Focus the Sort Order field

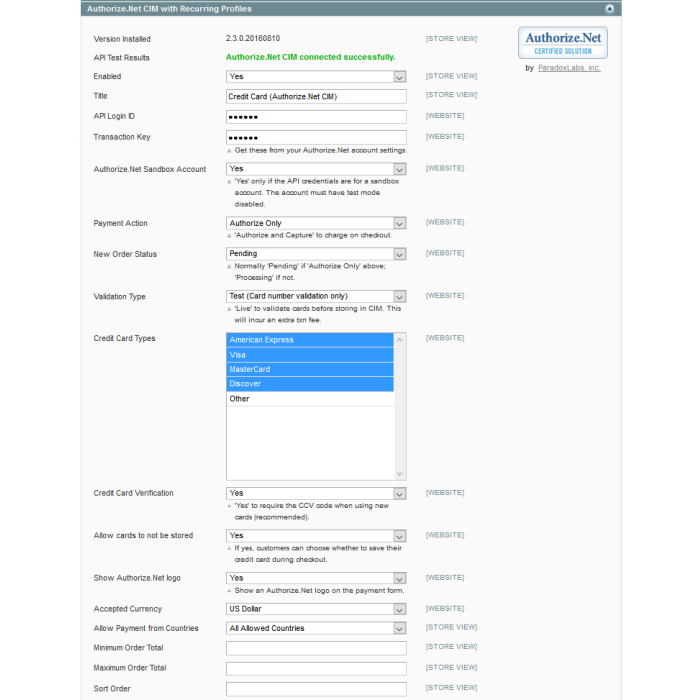tap(316, 689)
